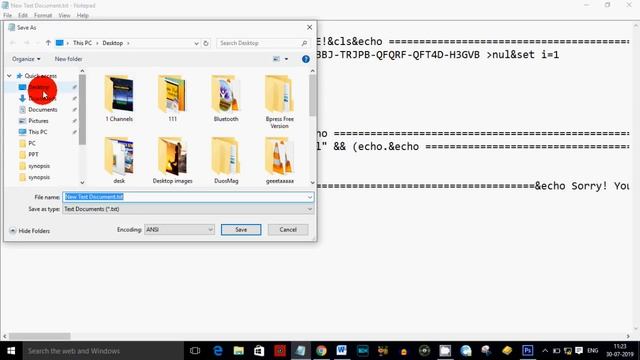
Task: Refresh the Desktop folder listing
Action: pos(206,43)
